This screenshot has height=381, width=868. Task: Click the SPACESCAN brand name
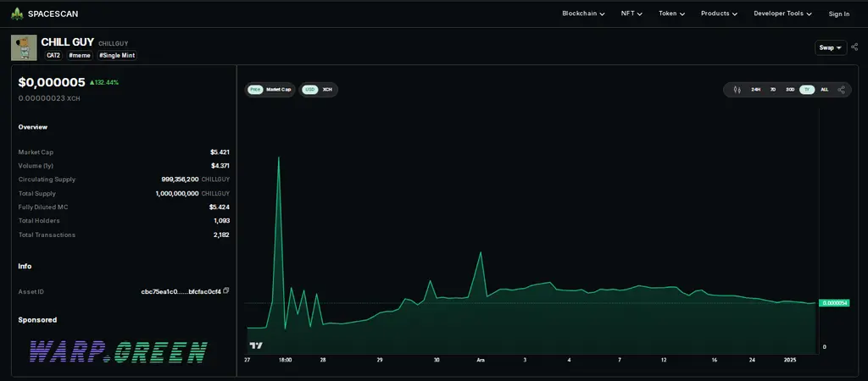coord(53,14)
